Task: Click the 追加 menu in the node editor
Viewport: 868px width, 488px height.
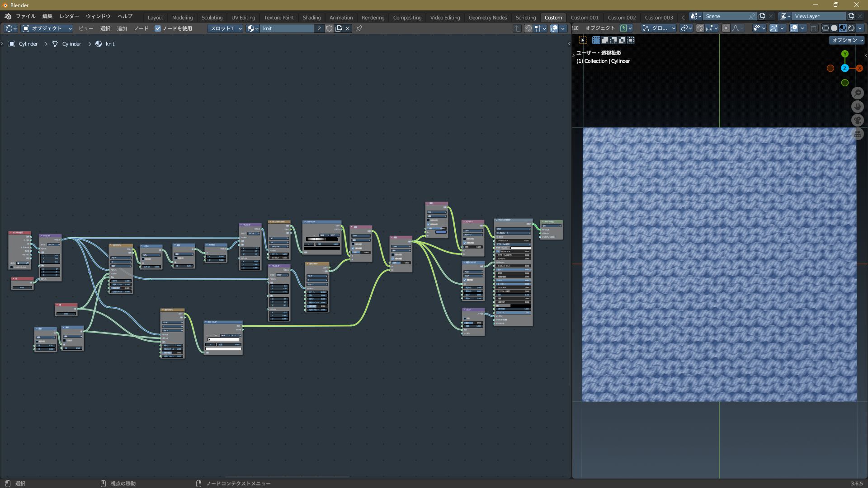Action: (x=122, y=28)
